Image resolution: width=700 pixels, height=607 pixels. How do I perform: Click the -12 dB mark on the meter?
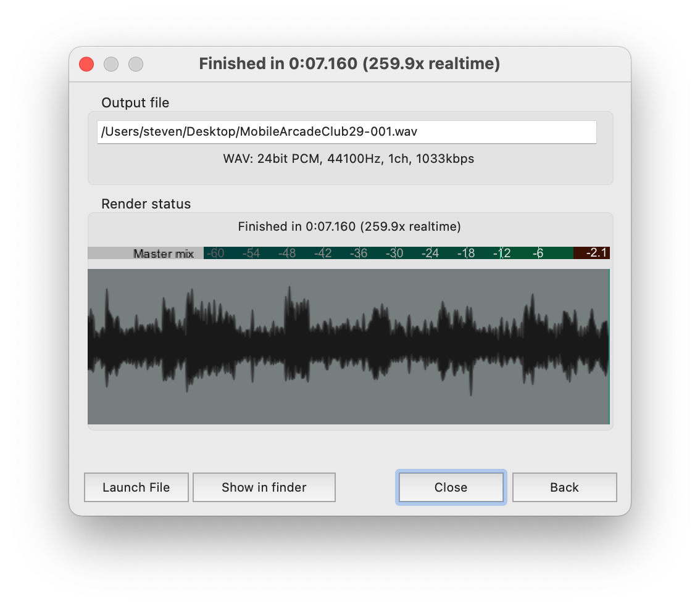tap(501, 252)
